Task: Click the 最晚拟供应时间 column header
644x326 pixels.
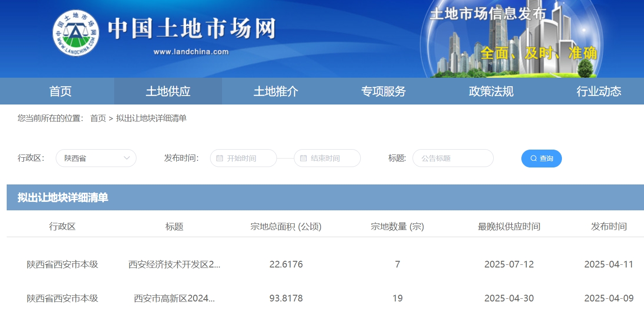Action: pyautogui.click(x=509, y=226)
